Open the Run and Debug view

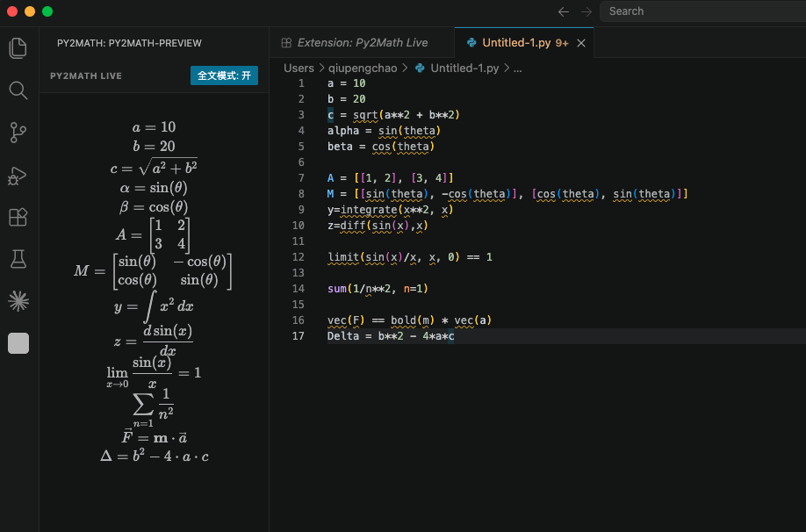coord(18,175)
